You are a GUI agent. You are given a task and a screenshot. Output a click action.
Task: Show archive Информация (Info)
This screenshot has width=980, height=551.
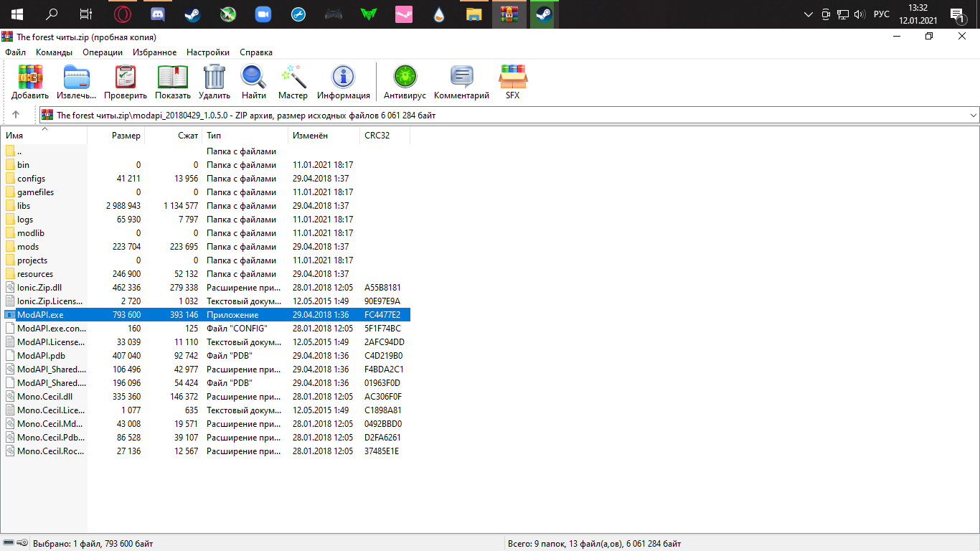click(x=344, y=82)
